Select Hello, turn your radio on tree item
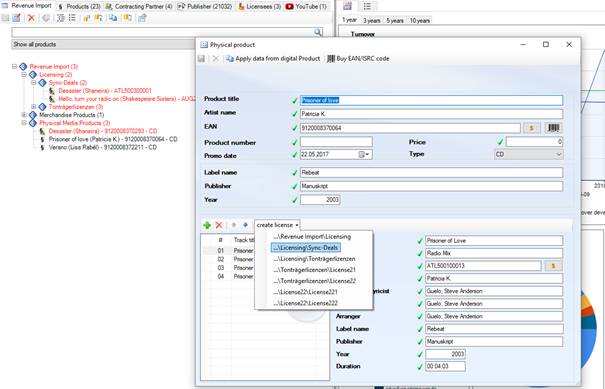 tap(127, 99)
